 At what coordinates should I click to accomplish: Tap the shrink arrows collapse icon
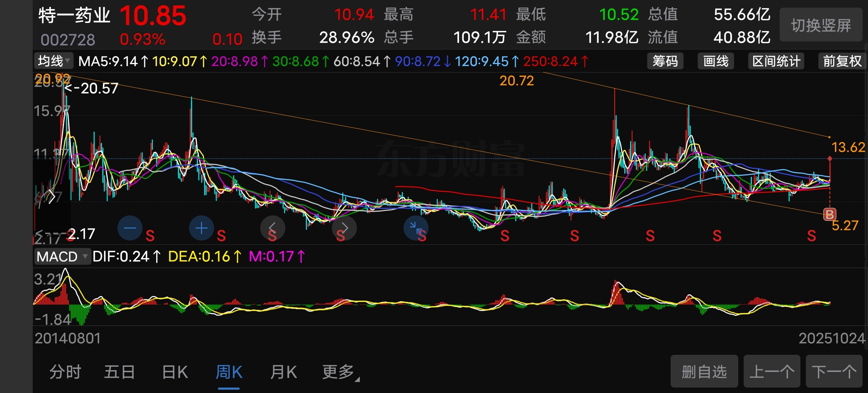click(x=415, y=228)
